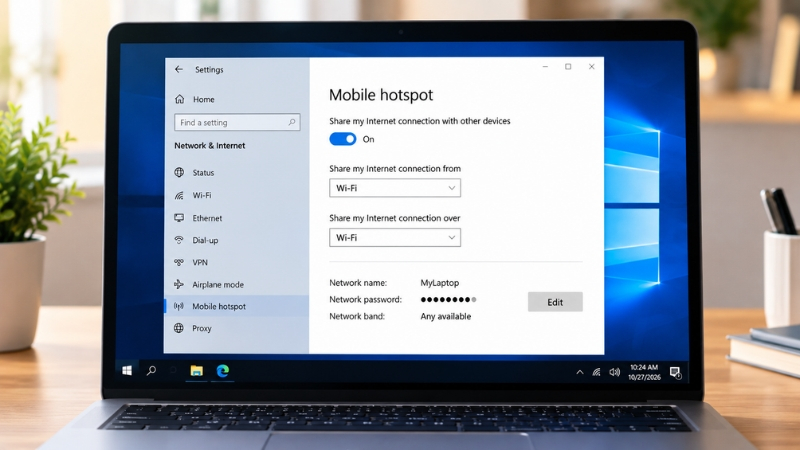The height and width of the screenshot is (450, 800).
Task: Click the volume speaker tray icon
Action: pyautogui.click(x=615, y=372)
